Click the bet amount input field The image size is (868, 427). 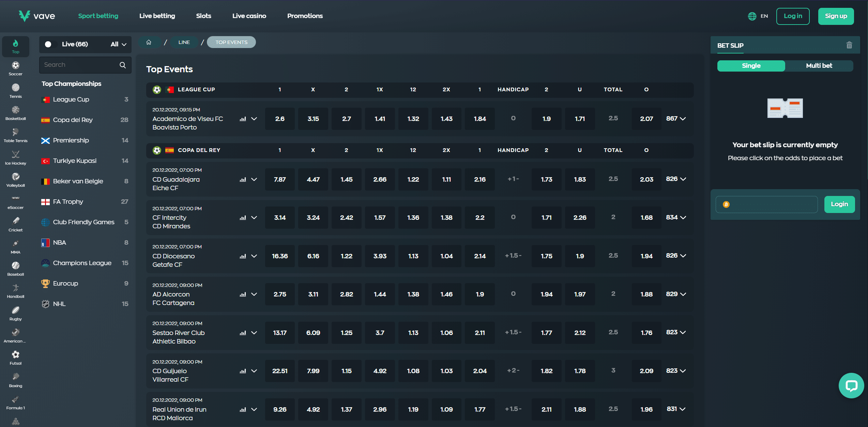(x=766, y=204)
